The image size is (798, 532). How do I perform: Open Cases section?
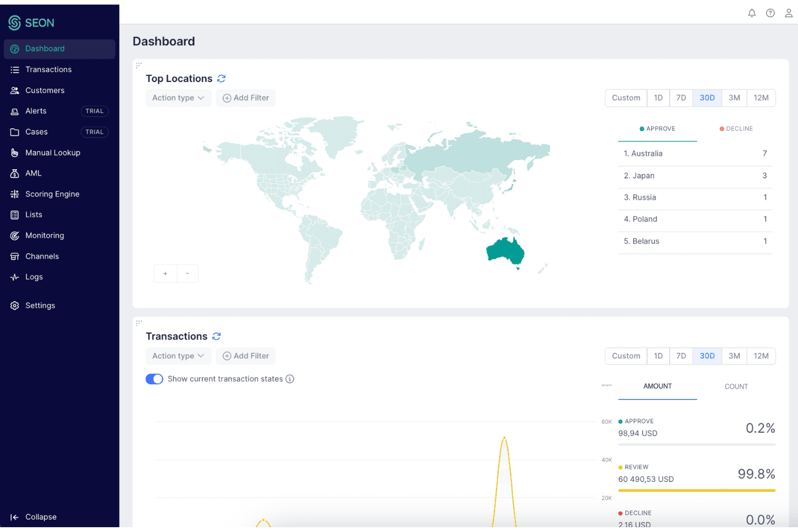59,132
